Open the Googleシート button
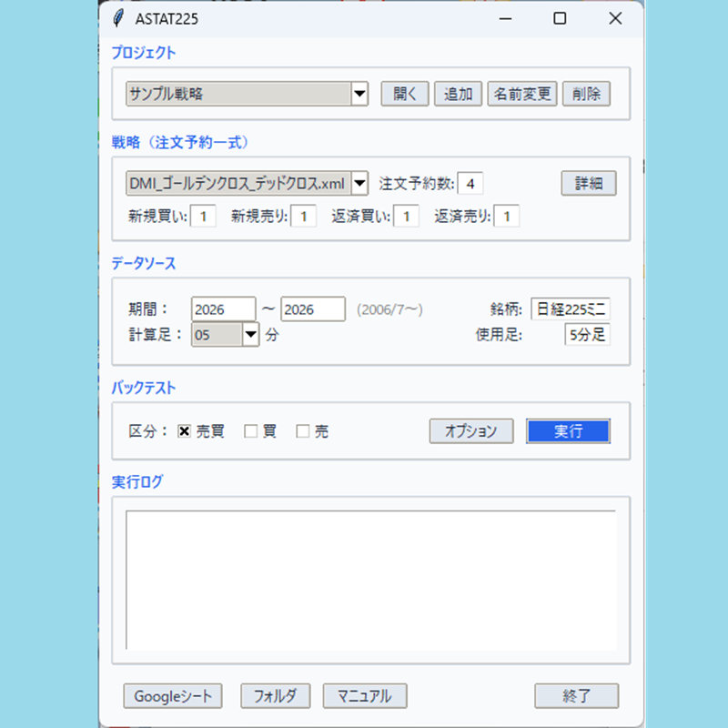The image size is (728, 728). 172,696
